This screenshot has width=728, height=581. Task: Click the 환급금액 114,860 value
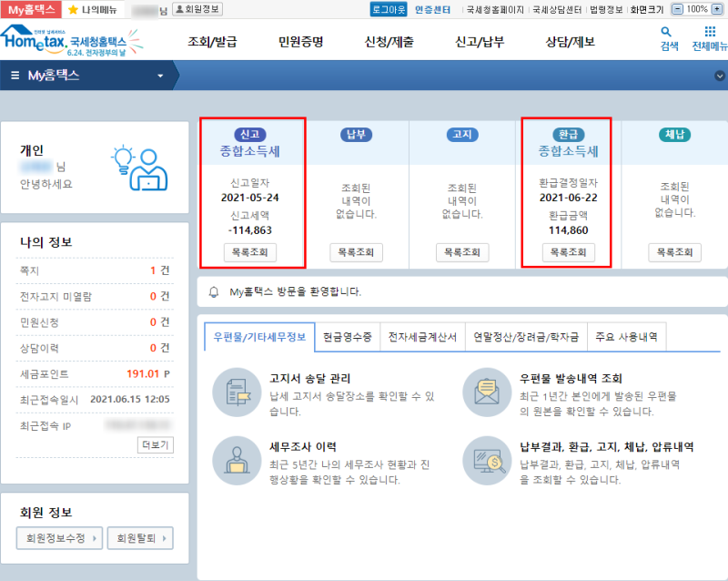[x=568, y=230]
